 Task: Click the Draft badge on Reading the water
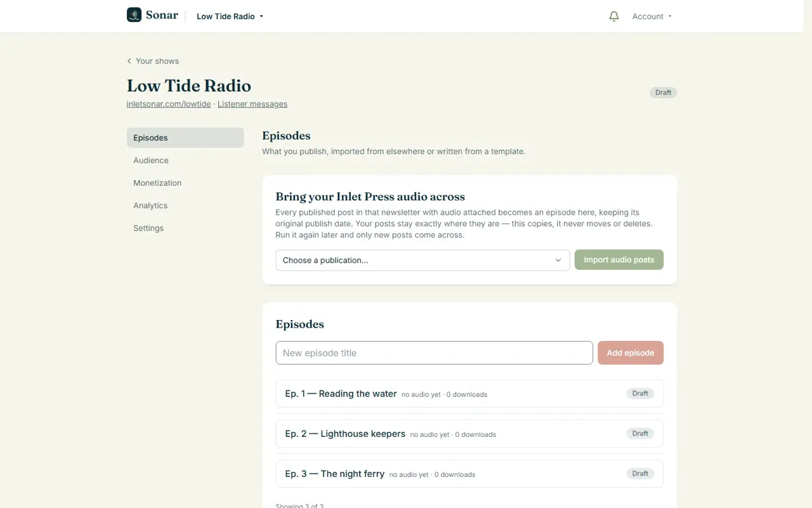[640, 394]
